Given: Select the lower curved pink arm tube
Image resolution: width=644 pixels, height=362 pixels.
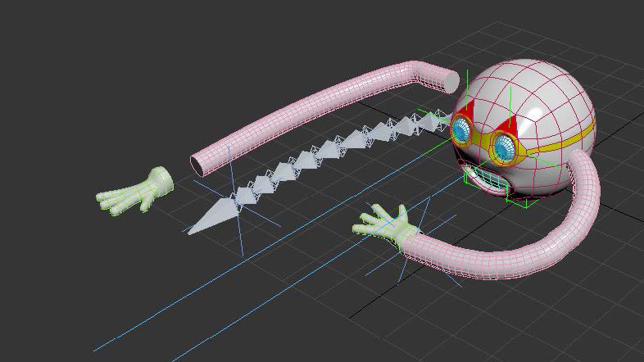Looking at the screenshot, I should point(524,256).
